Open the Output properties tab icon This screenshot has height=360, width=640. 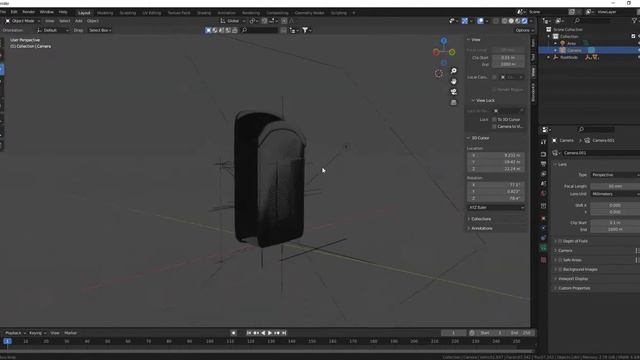543,164
